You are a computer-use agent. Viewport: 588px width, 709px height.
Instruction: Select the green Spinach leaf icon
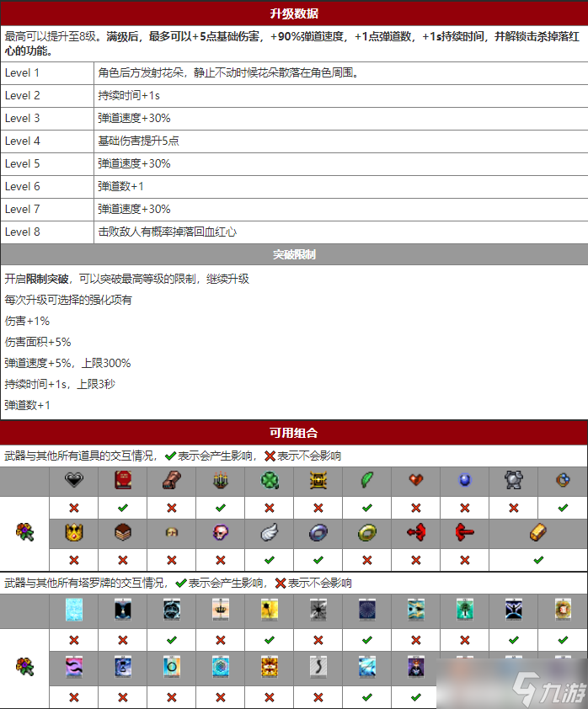coord(367,480)
